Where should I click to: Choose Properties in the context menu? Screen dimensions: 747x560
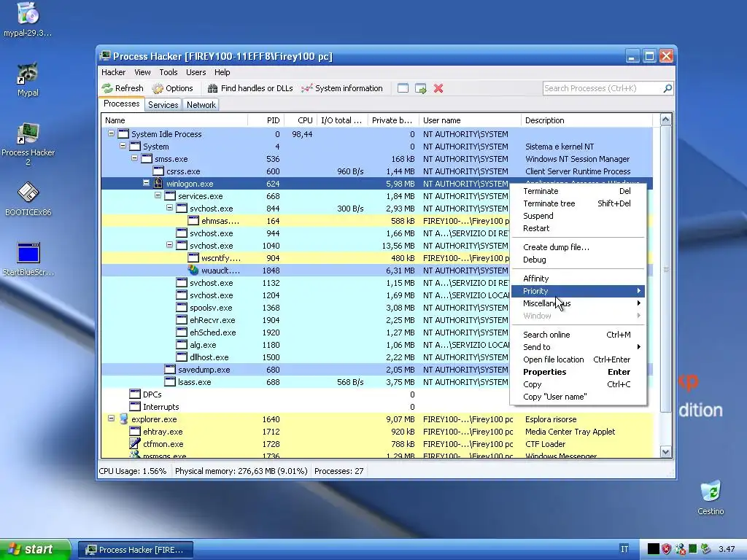click(x=578, y=372)
